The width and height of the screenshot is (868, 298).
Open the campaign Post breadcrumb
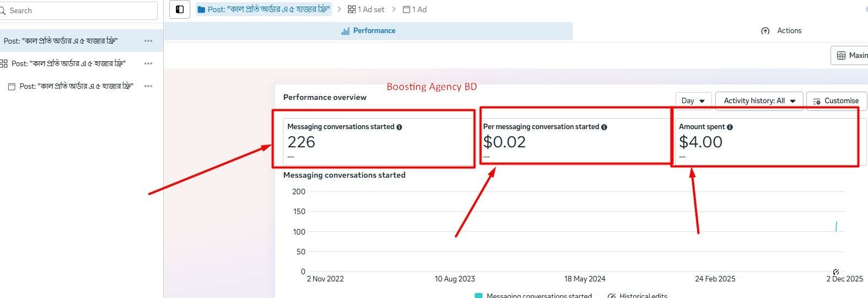(x=264, y=9)
